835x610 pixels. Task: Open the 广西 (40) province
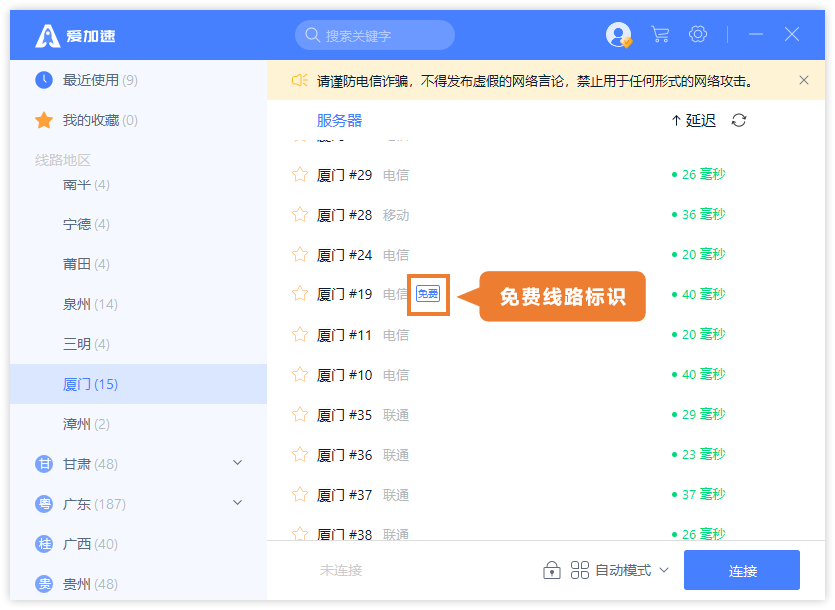[x=138, y=544]
